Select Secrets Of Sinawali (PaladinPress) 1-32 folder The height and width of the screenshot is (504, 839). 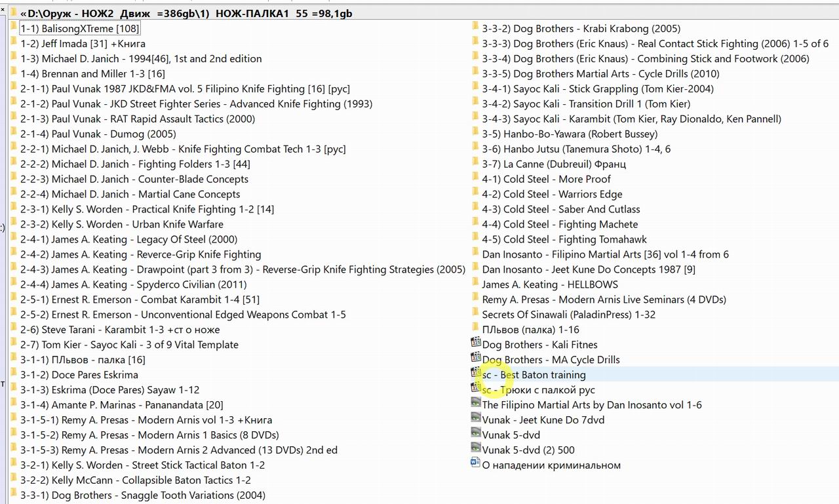click(568, 315)
